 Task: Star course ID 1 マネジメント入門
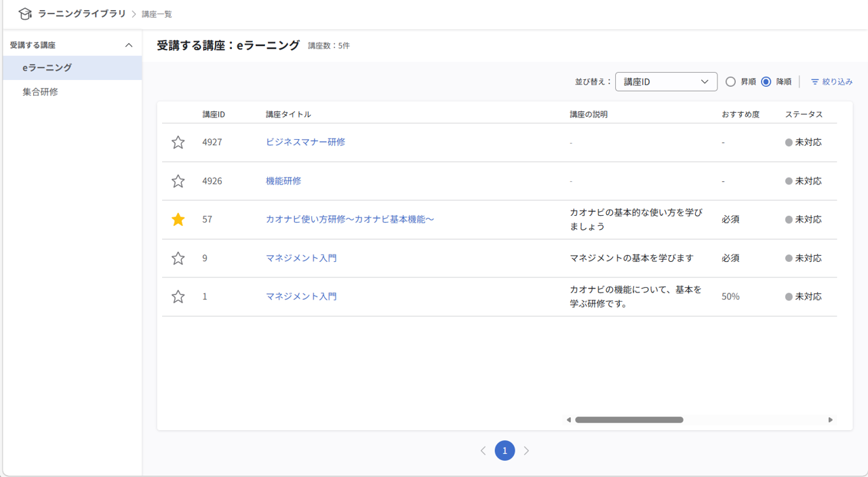[x=178, y=297]
